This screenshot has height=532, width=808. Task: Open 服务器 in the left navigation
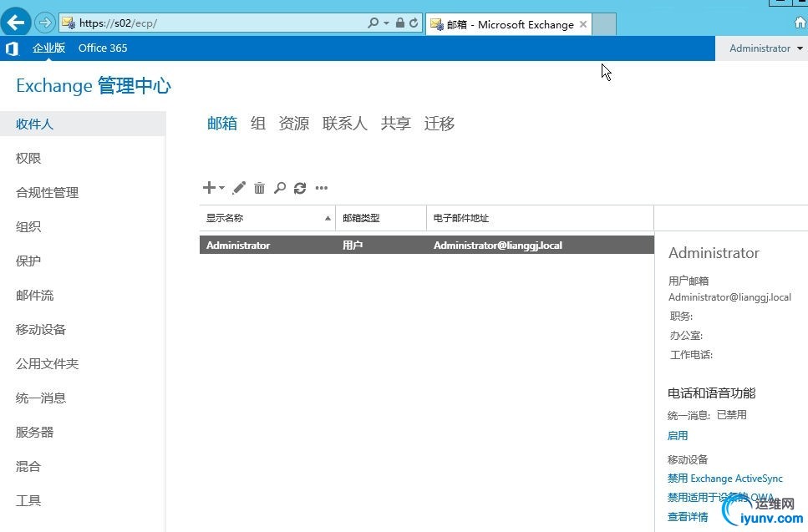[34, 432]
